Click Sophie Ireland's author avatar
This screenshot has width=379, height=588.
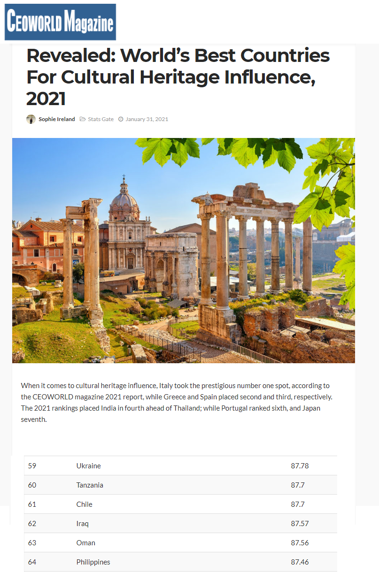[x=31, y=119]
